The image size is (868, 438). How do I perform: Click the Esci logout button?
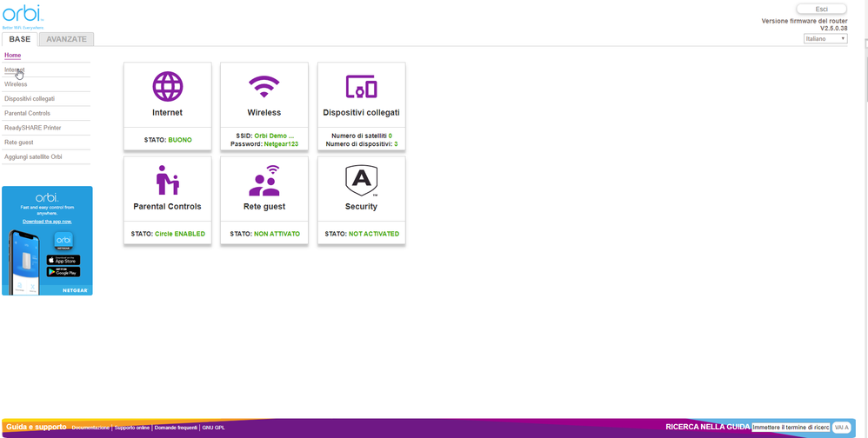821,9
